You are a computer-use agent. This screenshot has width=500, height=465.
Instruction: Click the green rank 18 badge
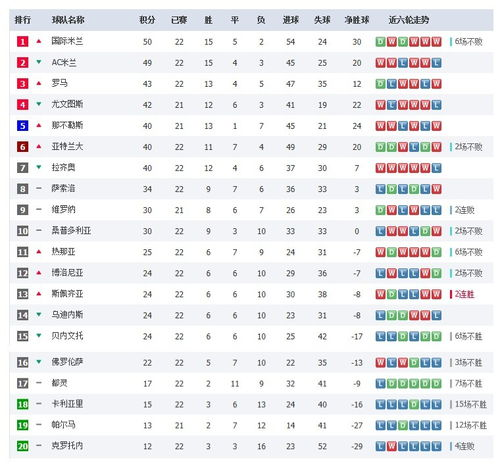(x=22, y=404)
